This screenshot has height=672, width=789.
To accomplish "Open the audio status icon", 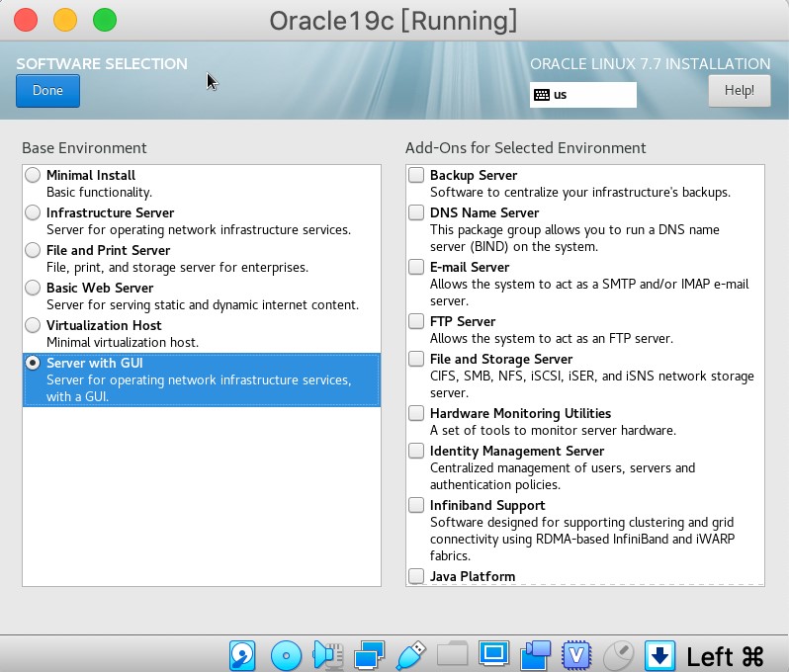I will [x=328, y=655].
